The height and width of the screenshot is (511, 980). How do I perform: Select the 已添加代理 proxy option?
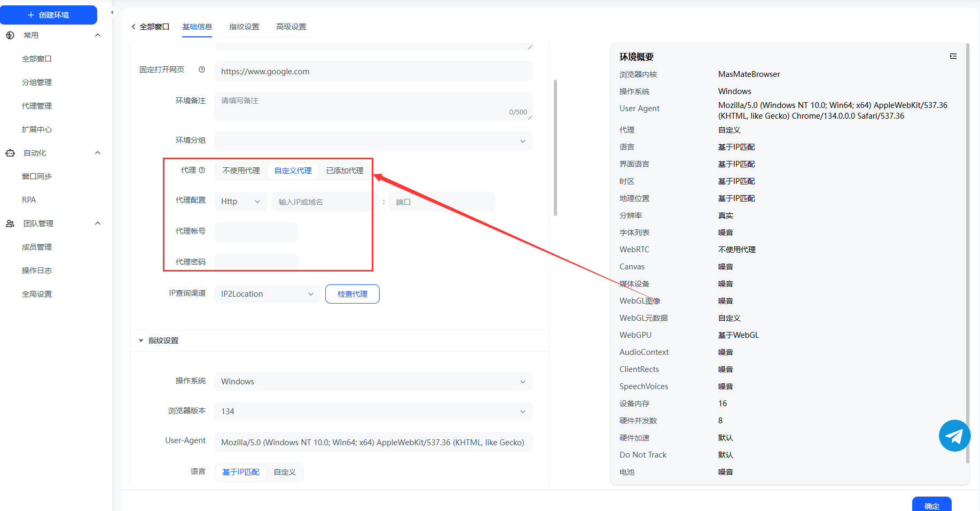click(344, 171)
